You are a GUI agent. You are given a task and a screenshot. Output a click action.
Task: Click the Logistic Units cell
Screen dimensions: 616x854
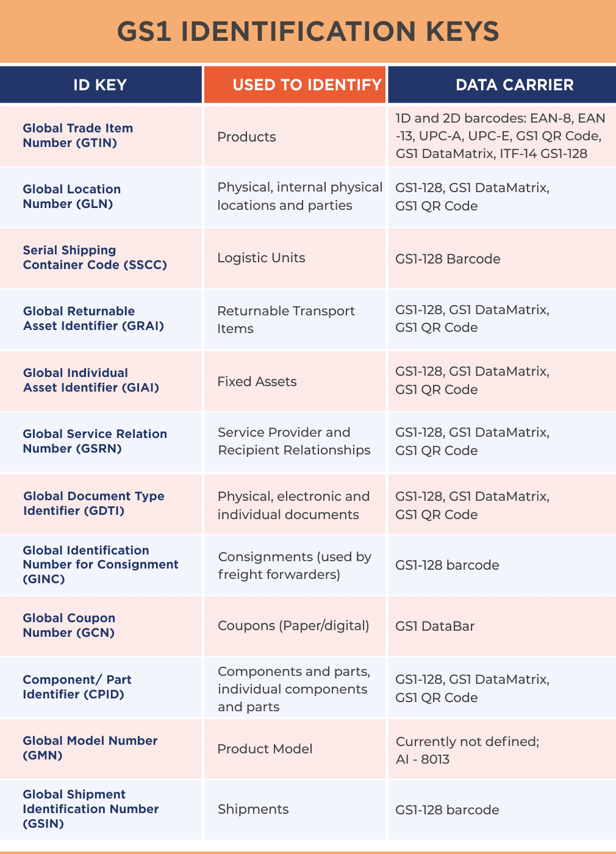[x=261, y=258]
